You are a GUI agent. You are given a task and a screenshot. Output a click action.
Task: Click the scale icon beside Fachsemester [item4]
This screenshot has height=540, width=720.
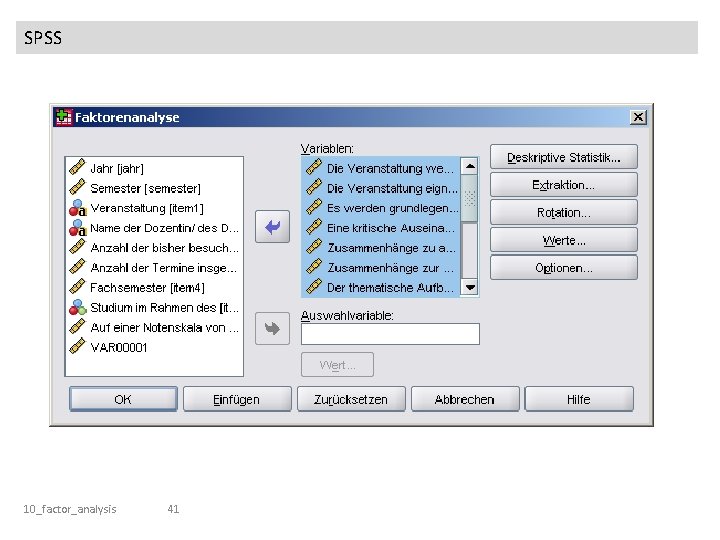click(x=77, y=287)
